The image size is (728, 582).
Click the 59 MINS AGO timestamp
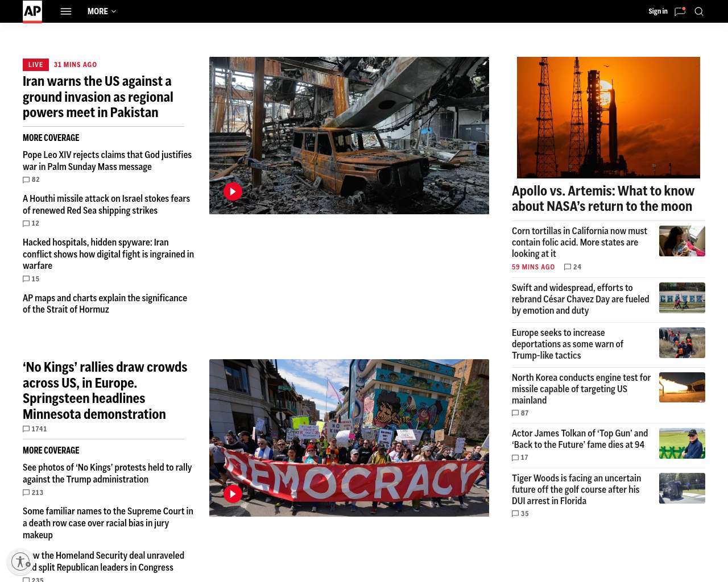[x=533, y=267]
